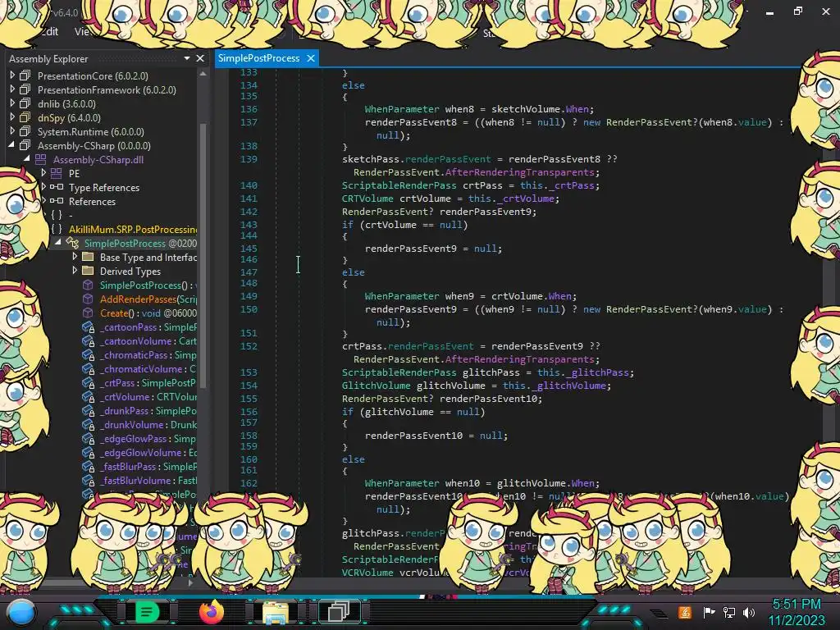Viewport: 840px width, 630px height.
Task: Click the SimplePostProcess class icon
Action: [72, 243]
